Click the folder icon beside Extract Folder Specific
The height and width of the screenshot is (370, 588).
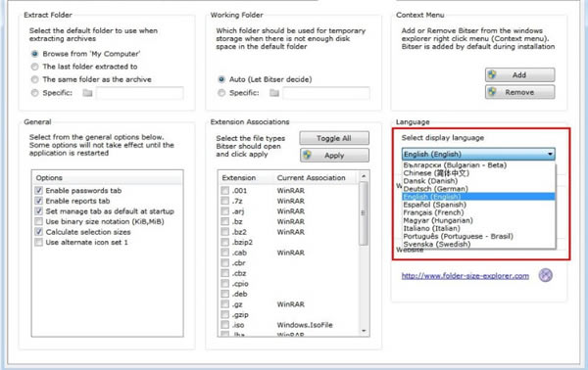pos(87,93)
